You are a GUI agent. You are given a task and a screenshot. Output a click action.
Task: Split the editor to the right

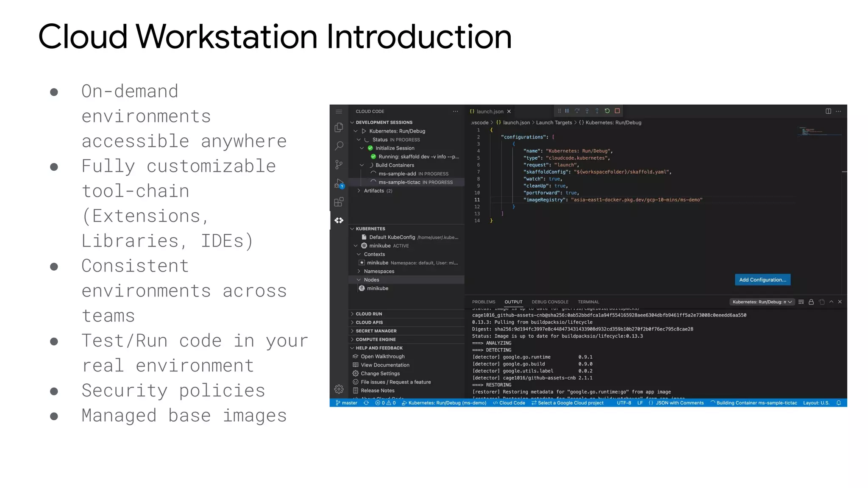point(828,111)
